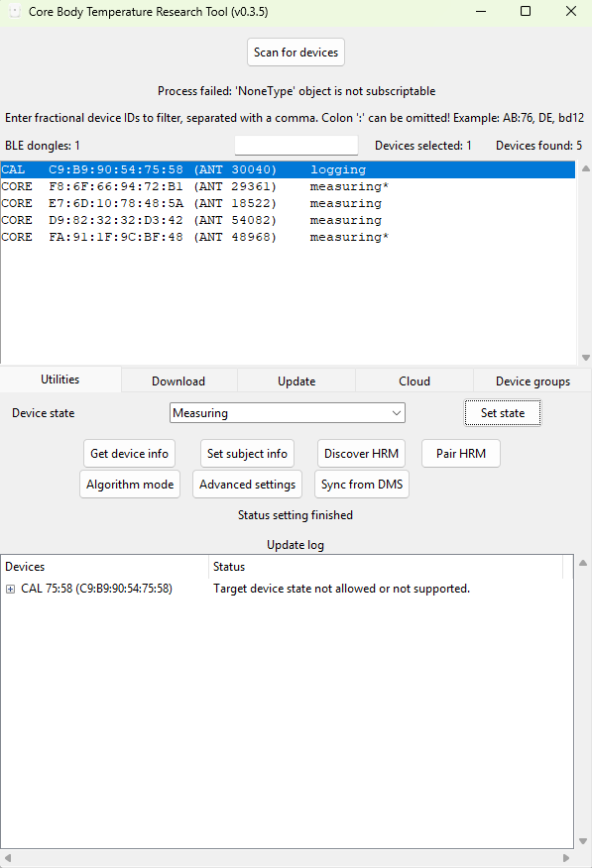Image resolution: width=592 pixels, height=868 pixels.
Task: Click the 'Status setting finished' message
Action: tap(296, 515)
